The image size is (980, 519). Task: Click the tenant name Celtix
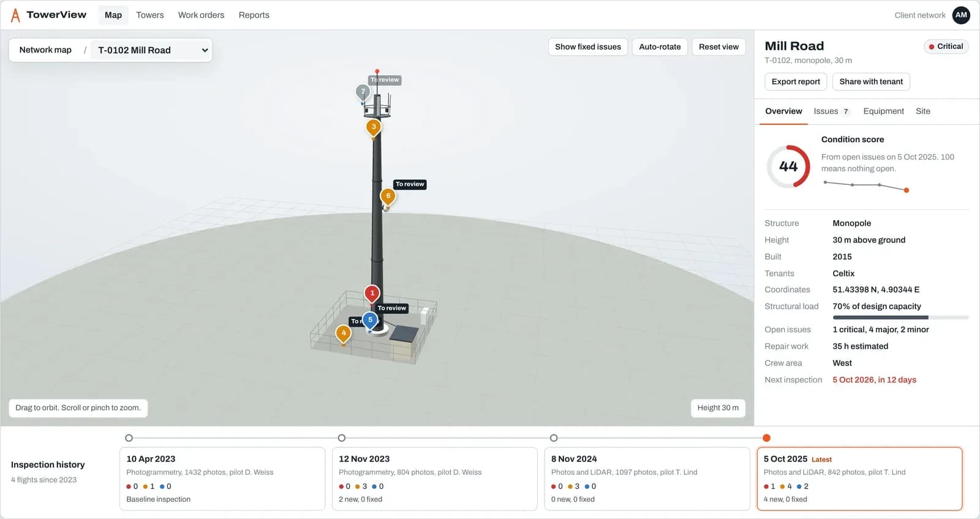click(843, 274)
